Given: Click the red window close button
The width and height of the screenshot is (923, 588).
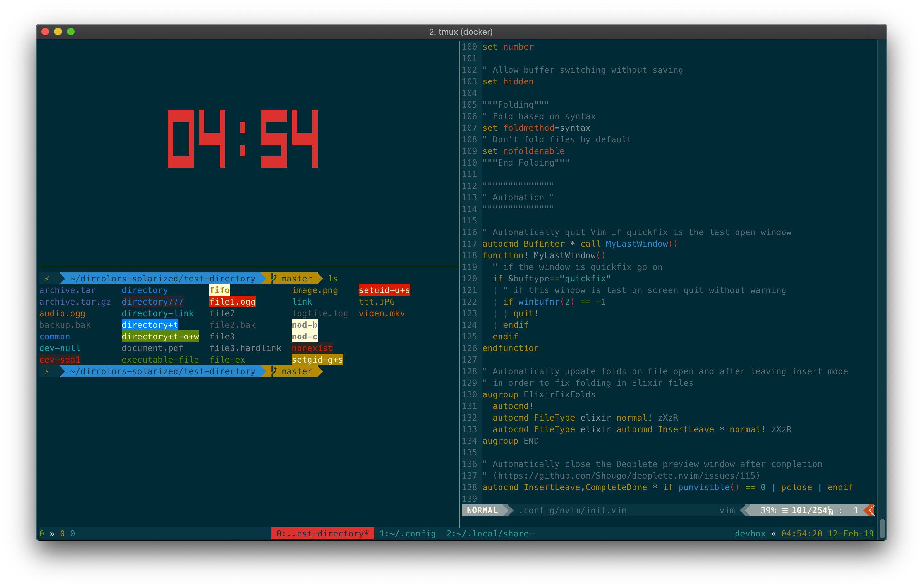Looking at the screenshot, I should [45, 32].
